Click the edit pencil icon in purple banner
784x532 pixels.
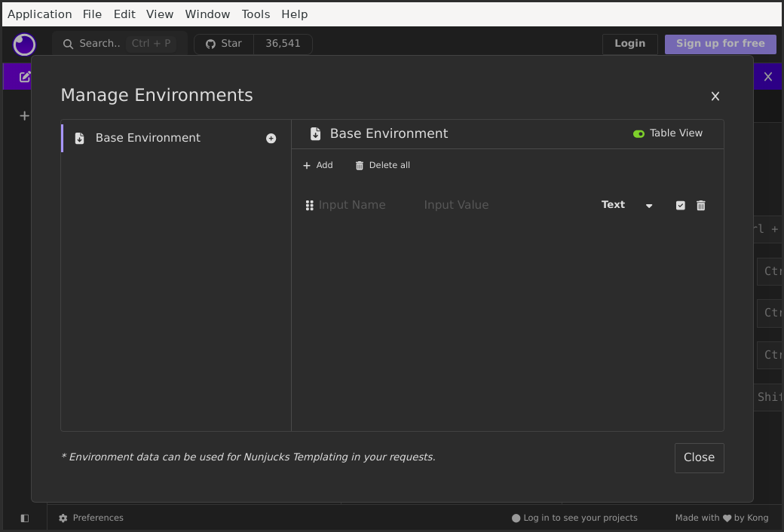tap(25, 77)
